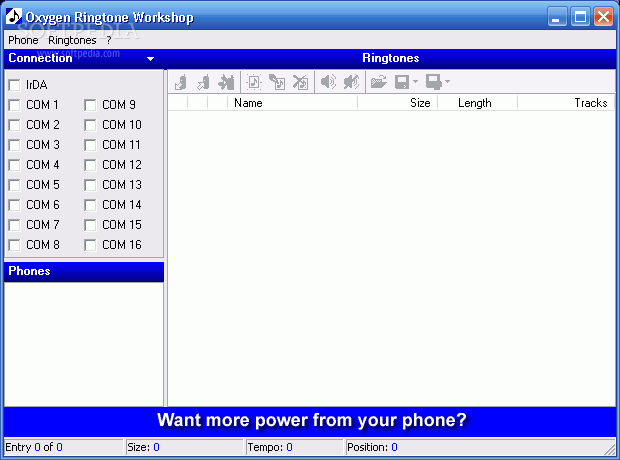Image resolution: width=620 pixels, height=460 pixels.
Task: Click the Connection panel title
Action: tap(40, 58)
